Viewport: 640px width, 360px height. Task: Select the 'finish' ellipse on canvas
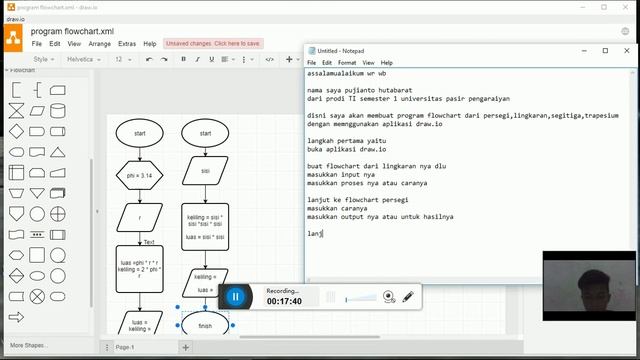205,324
